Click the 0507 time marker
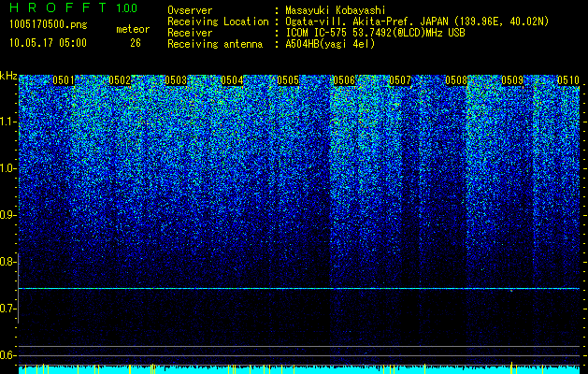 pyautogui.click(x=400, y=80)
